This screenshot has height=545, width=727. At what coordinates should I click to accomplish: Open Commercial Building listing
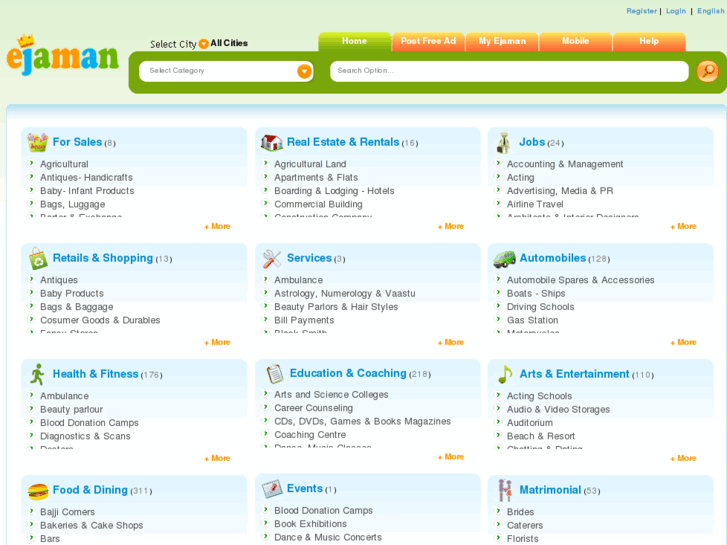319,205
